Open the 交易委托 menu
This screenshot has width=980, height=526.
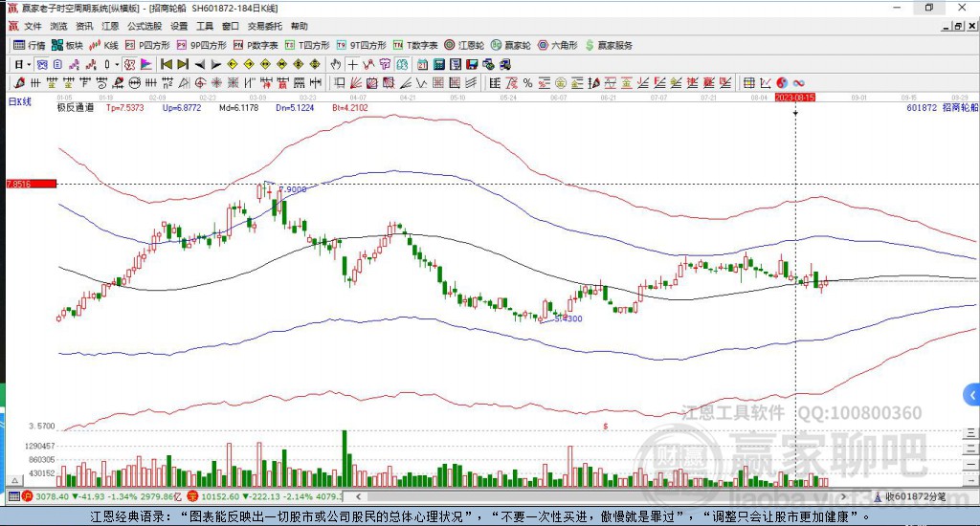coord(265,26)
